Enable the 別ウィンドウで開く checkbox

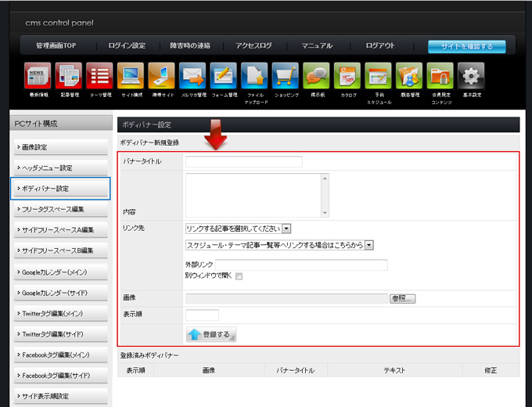239,276
